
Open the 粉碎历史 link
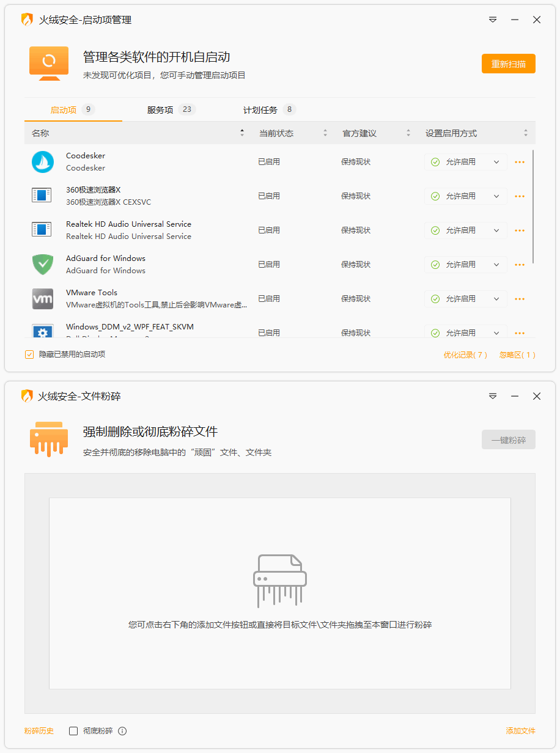pyautogui.click(x=39, y=731)
